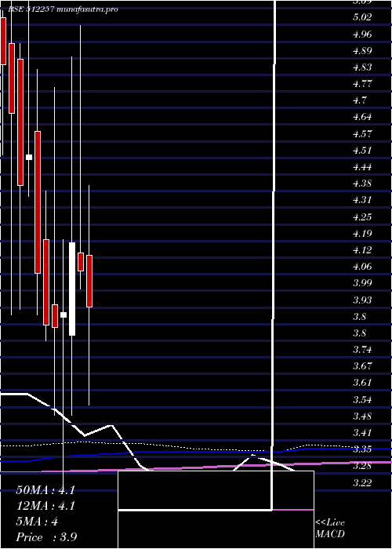This screenshot has height=549, width=392.
Task: Click the small white doji near 4.51 level
Action: (x=29, y=157)
